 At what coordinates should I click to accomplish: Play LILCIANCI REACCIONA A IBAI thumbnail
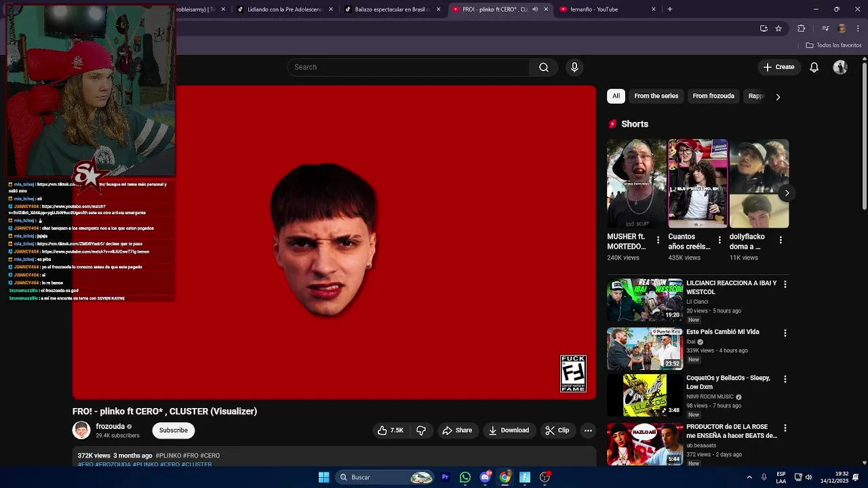pyautogui.click(x=645, y=300)
